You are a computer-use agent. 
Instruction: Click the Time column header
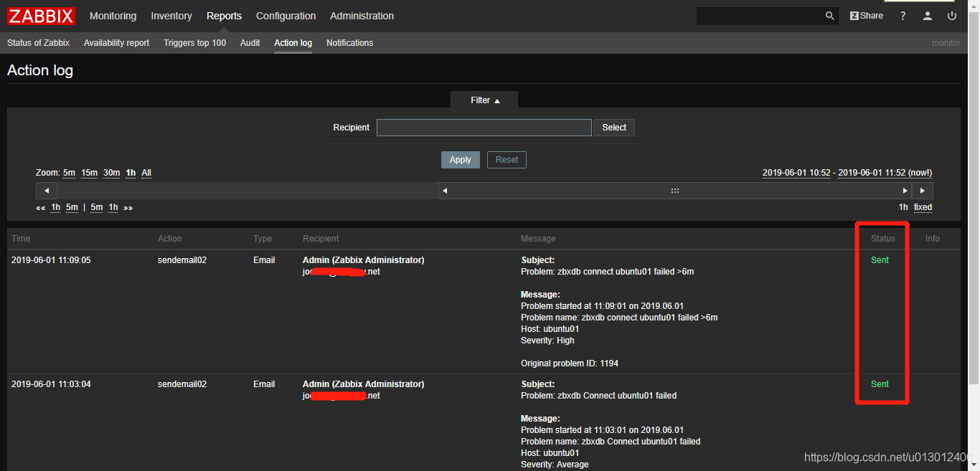point(21,239)
